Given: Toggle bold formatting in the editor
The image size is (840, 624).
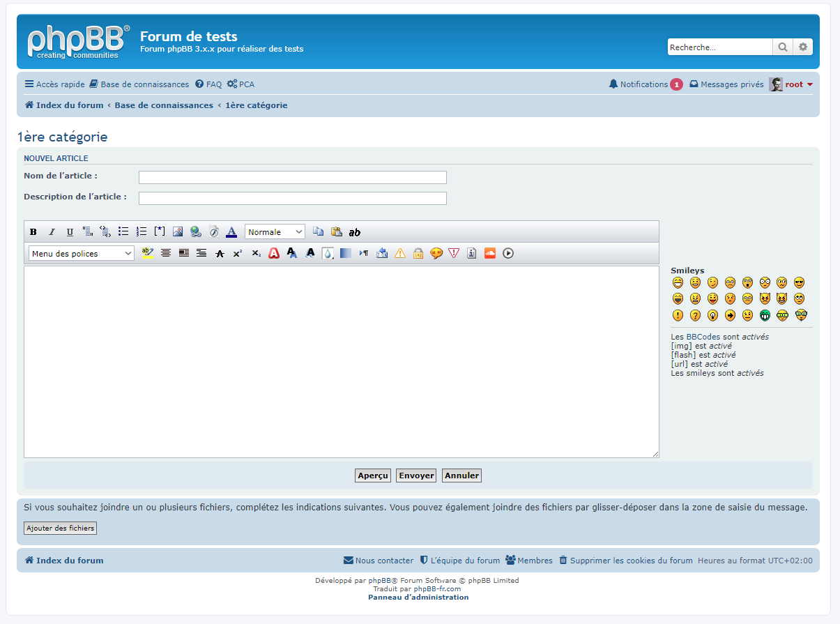Looking at the screenshot, I should pos(33,232).
